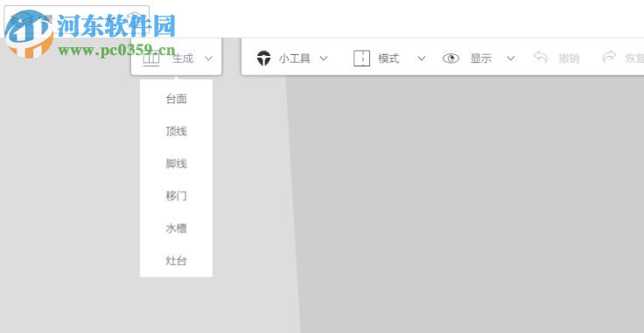
Task: Open the 模式 toolbar item
Action: pos(388,59)
